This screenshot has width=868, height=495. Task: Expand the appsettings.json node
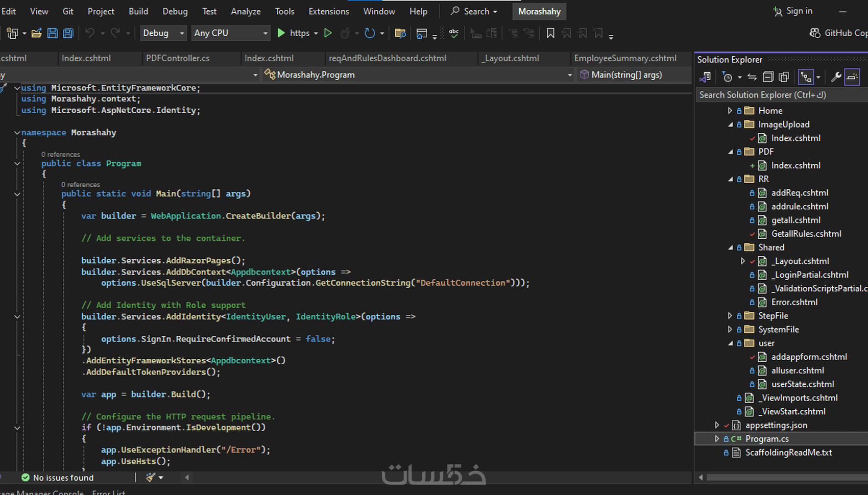pos(717,425)
